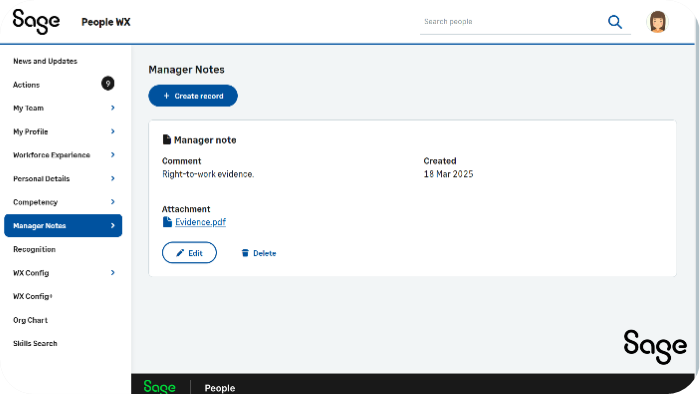Select Recognition in the sidebar
The width and height of the screenshot is (700, 394).
point(34,249)
